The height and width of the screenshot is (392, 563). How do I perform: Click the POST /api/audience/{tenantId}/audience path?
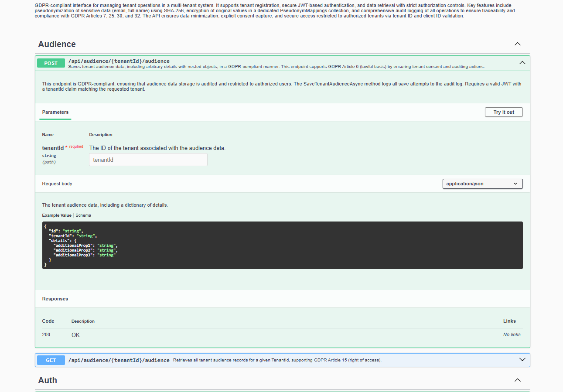click(x=119, y=61)
